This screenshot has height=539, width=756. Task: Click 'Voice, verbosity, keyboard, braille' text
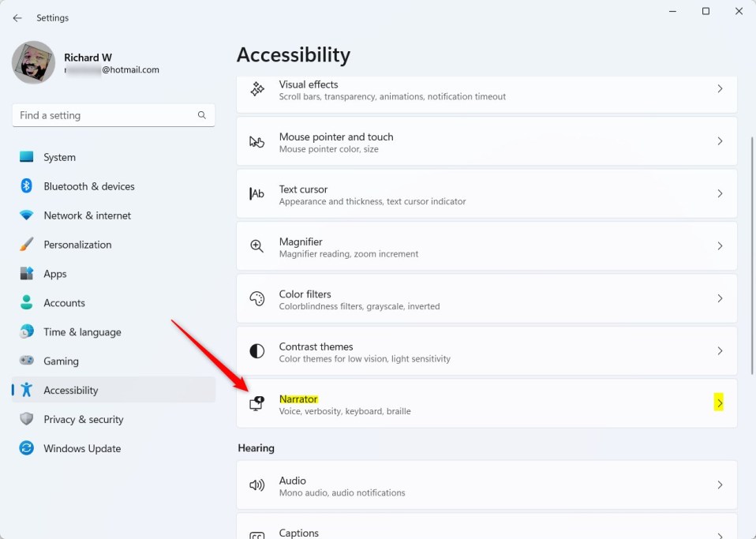tap(345, 411)
